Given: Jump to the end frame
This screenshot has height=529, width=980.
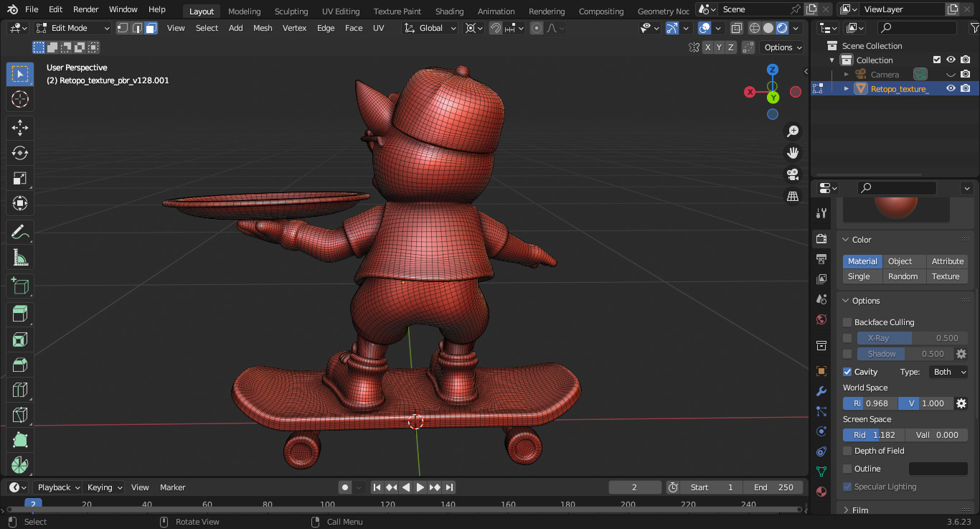Looking at the screenshot, I should pyautogui.click(x=450, y=487).
